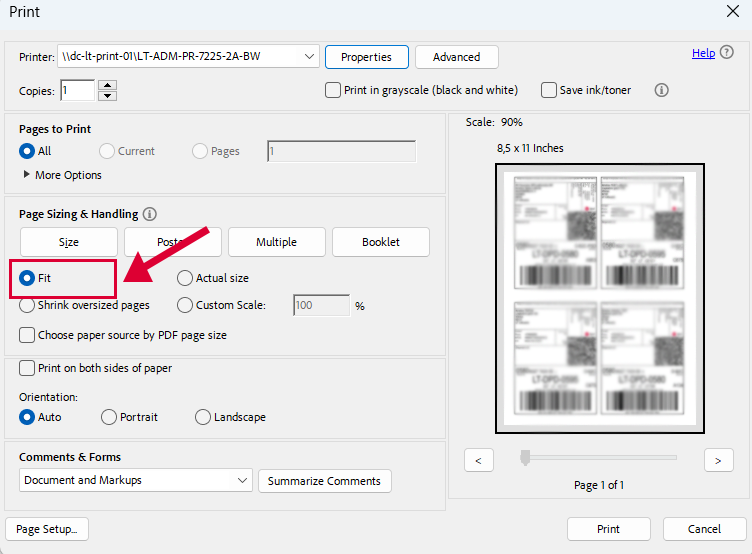Select Shrink oversized pages option
Viewport: 752px width, 554px height.
(x=27, y=305)
